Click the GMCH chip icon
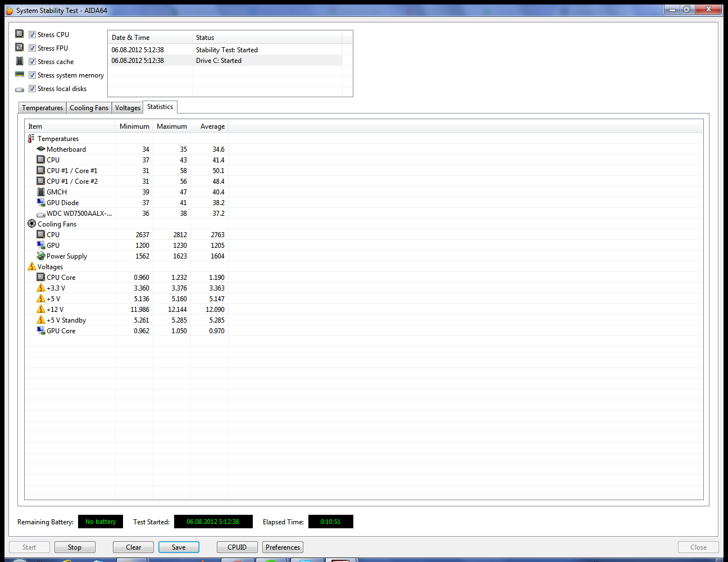Image resolution: width=728 pixels, height=562 pixels. click(x=41, y=192)
